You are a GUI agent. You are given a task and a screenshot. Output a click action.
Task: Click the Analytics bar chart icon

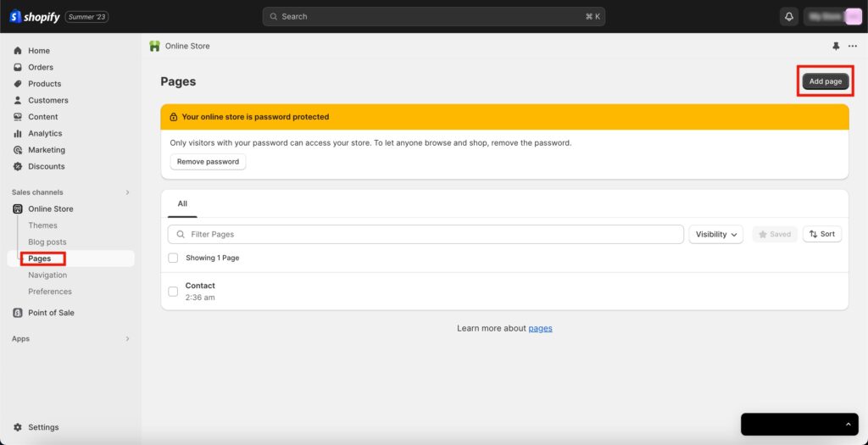coord(18,133)
